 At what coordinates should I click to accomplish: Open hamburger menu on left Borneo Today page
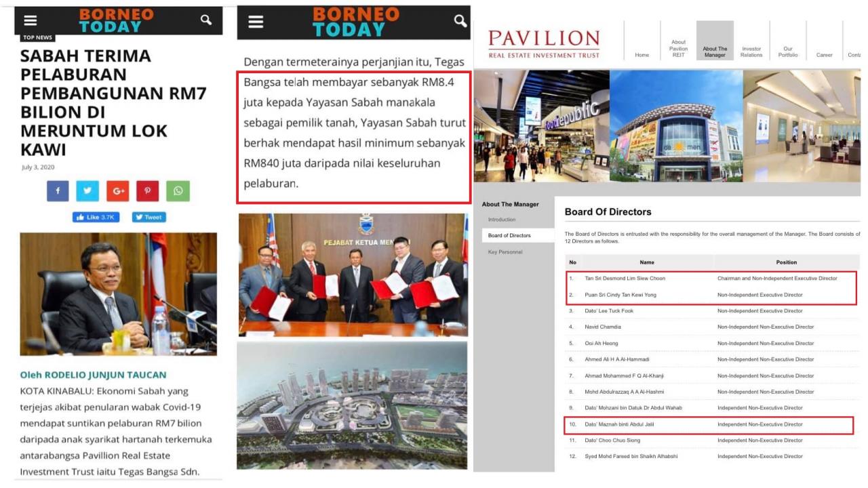coord(31,21)
